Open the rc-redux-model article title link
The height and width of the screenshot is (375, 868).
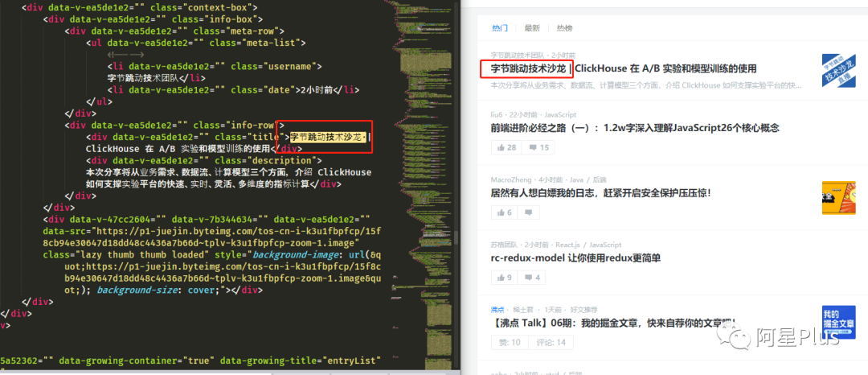(575, 258)
